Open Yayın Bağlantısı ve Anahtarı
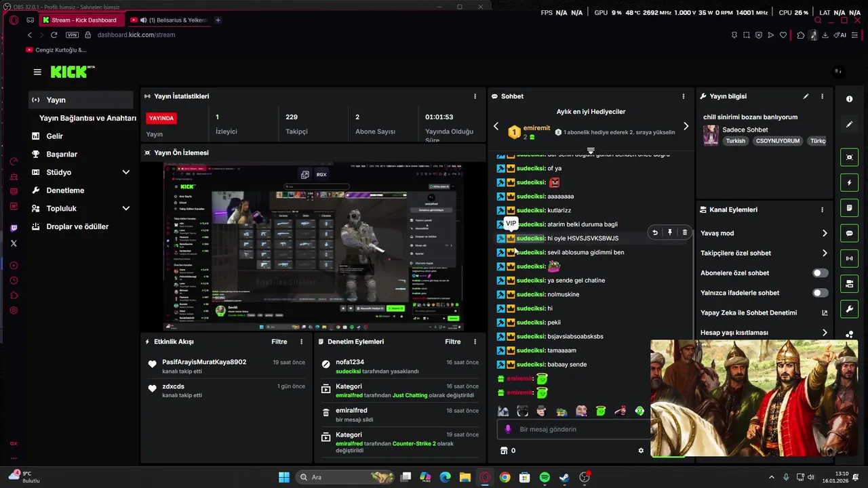This screenshot has height=488, width=868. click(x=87, y=118)
